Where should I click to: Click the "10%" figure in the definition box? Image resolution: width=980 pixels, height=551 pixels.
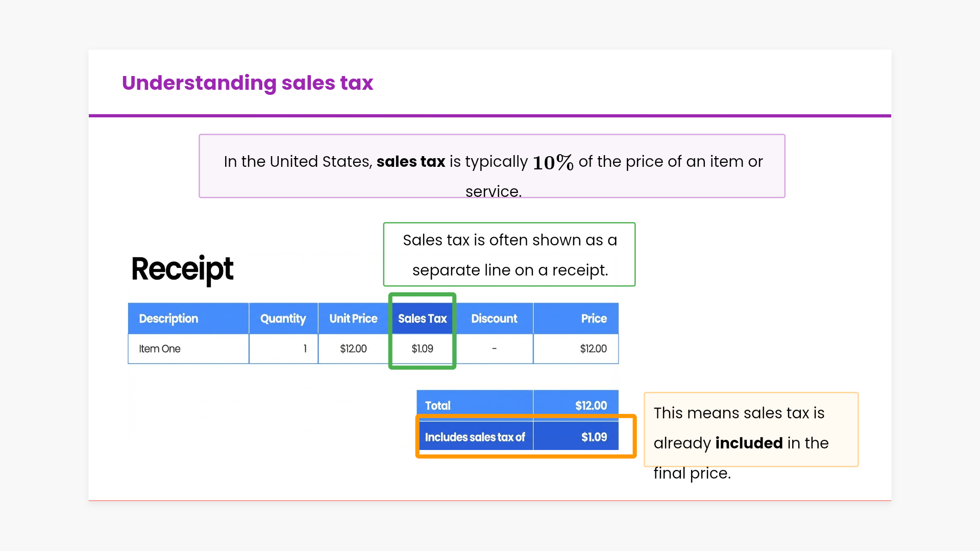coord(553,163)
